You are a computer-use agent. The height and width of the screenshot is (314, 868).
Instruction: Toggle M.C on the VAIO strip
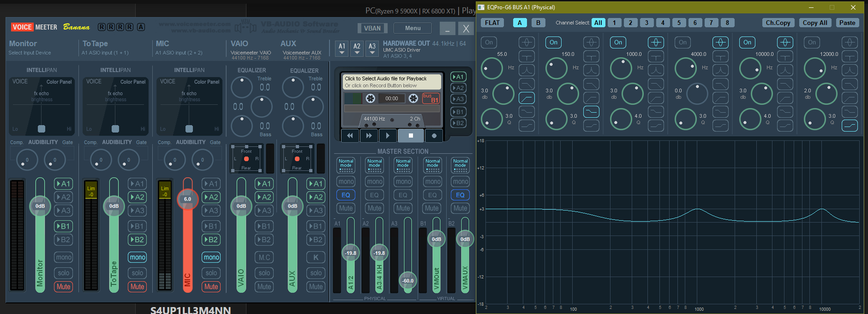tap(264, 257)
